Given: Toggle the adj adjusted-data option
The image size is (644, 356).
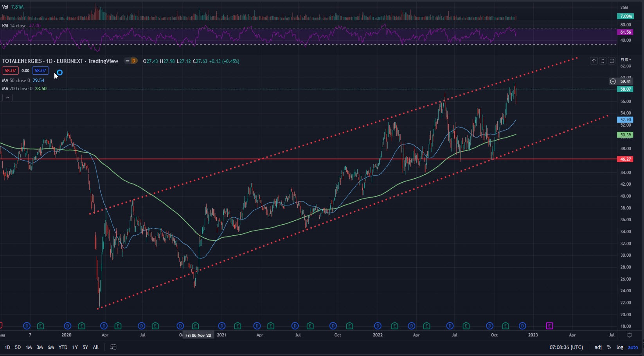Looking at the screenshot, I should click(x=598, y=347).
